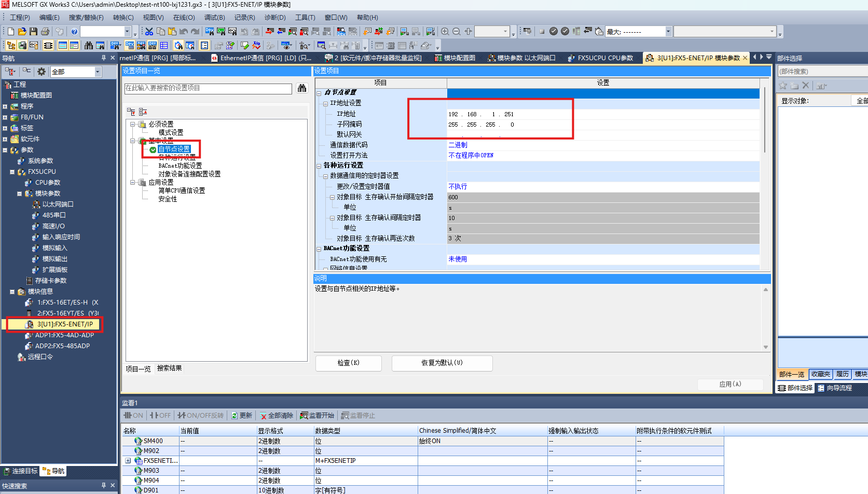Switch to 连接目标 tab at bottom left

pyautogui.click(x=21, y=471)
